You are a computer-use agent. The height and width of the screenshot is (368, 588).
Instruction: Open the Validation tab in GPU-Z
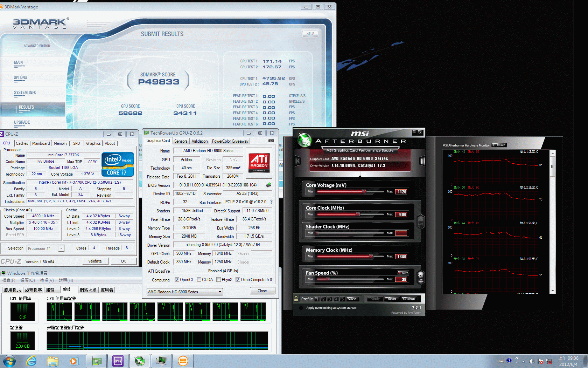point(199,141)
